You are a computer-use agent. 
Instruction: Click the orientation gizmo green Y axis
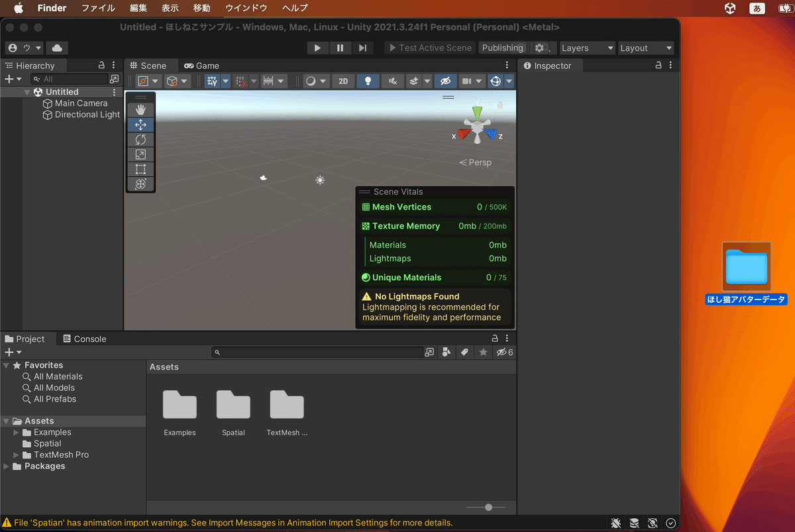(x=477, y=113)
